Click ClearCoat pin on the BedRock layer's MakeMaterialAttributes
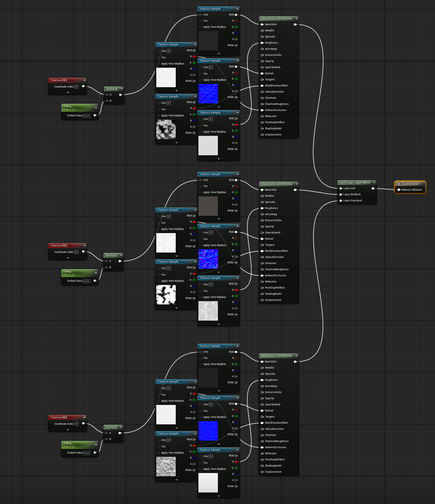Image resolution: width=435 pixels, height=504 pixels. [x=262, y=263]
